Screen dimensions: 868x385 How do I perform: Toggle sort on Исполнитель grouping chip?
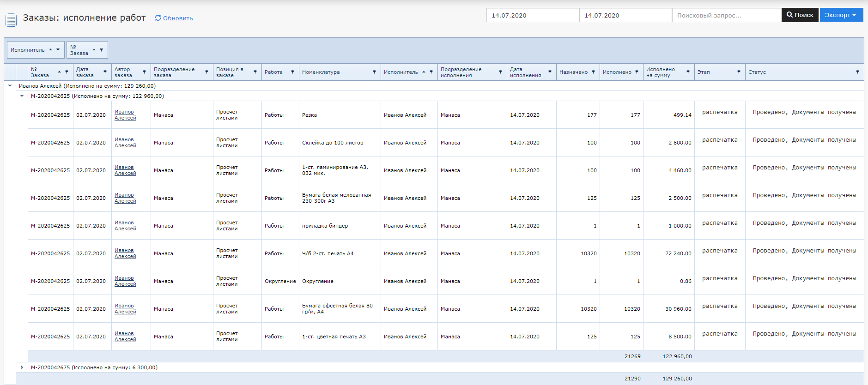51,50
